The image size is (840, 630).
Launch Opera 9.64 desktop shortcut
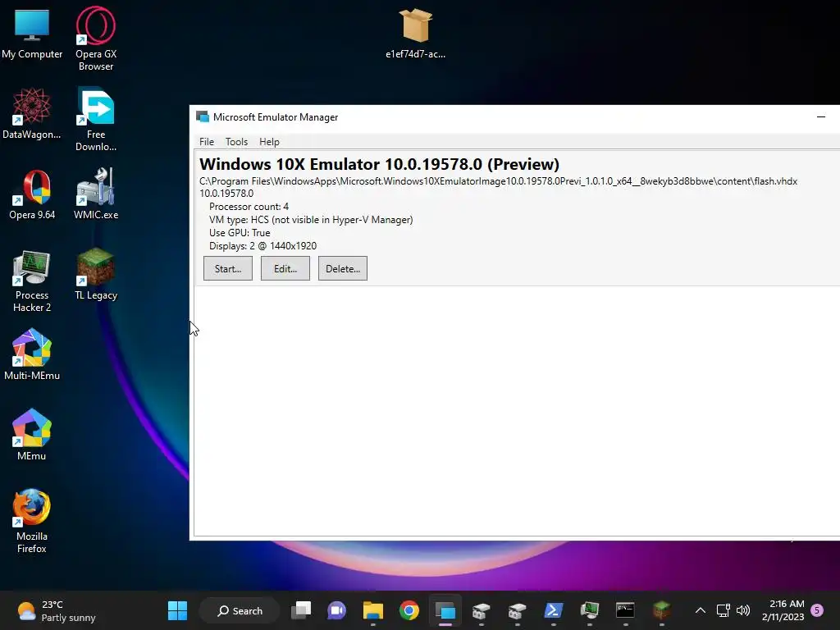click(32, 194)
